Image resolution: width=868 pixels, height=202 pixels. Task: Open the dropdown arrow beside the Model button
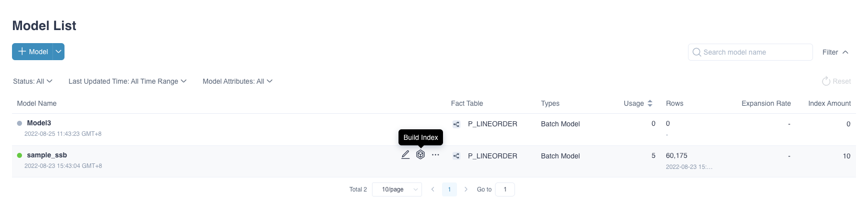[x=58, y=52]
